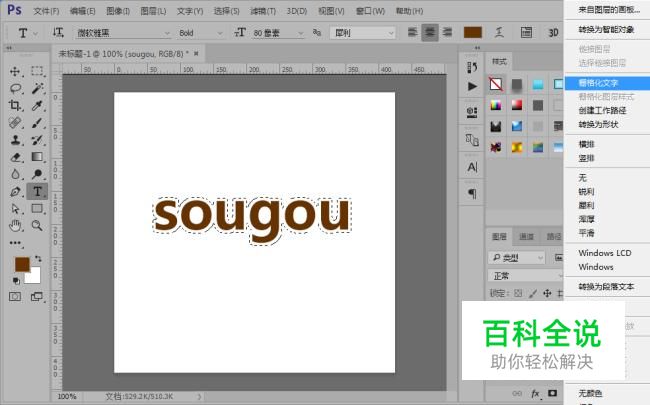650x405 pixels.
Task: Open the Paragraph panel icon
Action: click(x=472, y=194)
